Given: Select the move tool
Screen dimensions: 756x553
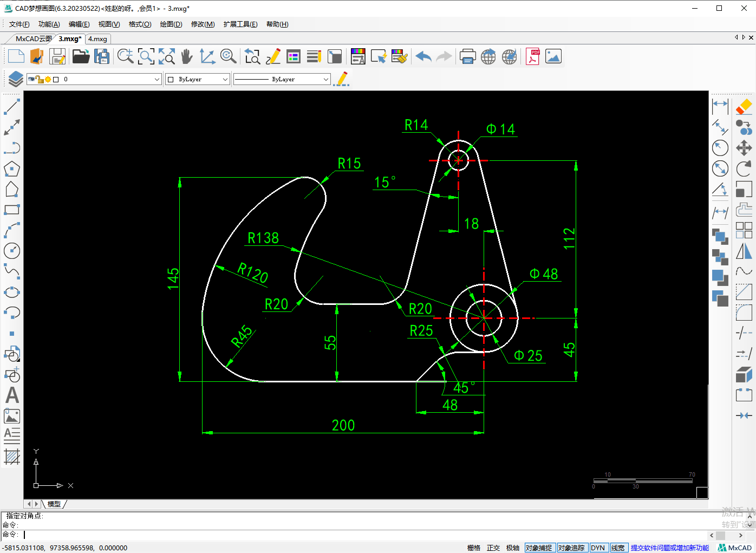Looking at the screenshot, I should (744, 148).
